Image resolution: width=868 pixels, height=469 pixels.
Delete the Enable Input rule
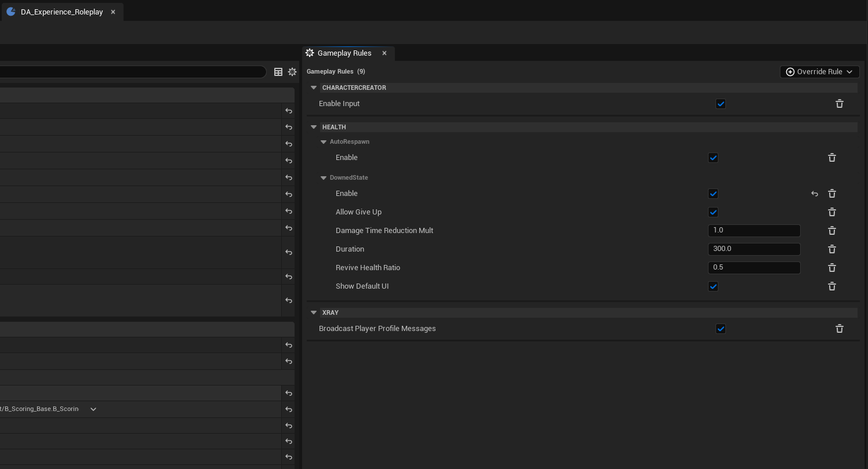(839, 104)
